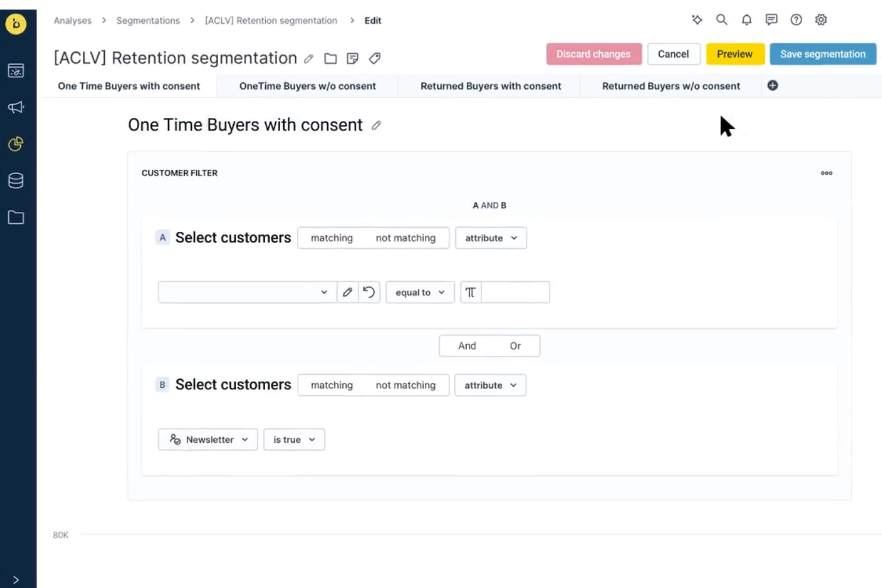Select the megaphone Campaigns icon in sidebar
This screenshot has width=882, height=588.
15,108
